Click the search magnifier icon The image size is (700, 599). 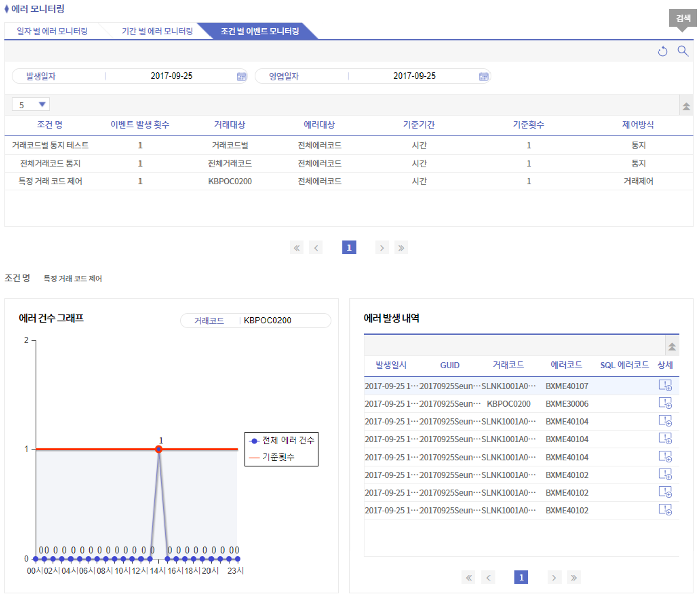tap(683, 51)
